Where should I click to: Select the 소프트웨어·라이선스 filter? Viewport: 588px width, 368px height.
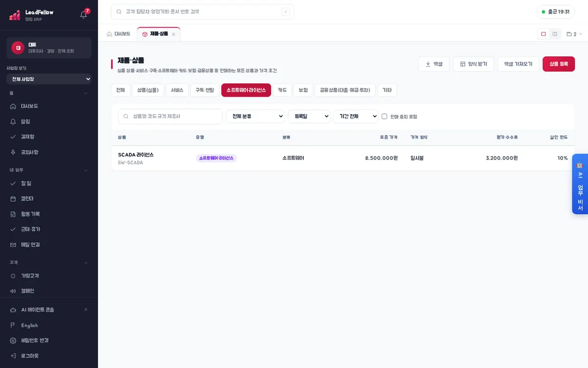(x=246, y=90)
